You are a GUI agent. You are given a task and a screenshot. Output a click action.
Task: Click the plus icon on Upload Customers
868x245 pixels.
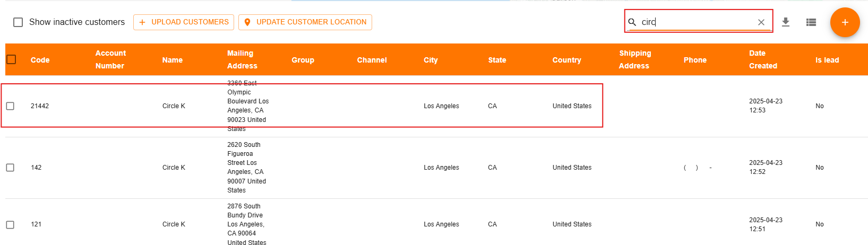(142, 22)
